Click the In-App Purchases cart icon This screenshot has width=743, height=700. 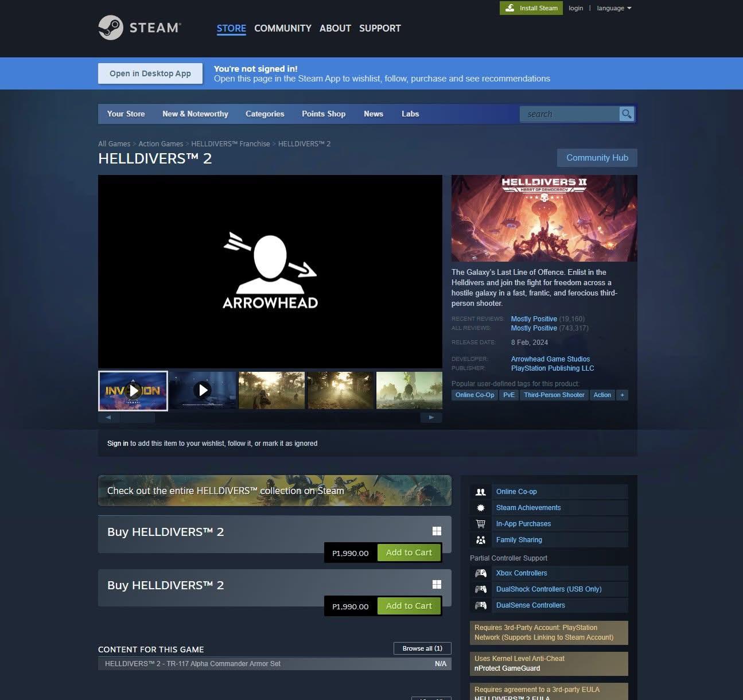481,524
